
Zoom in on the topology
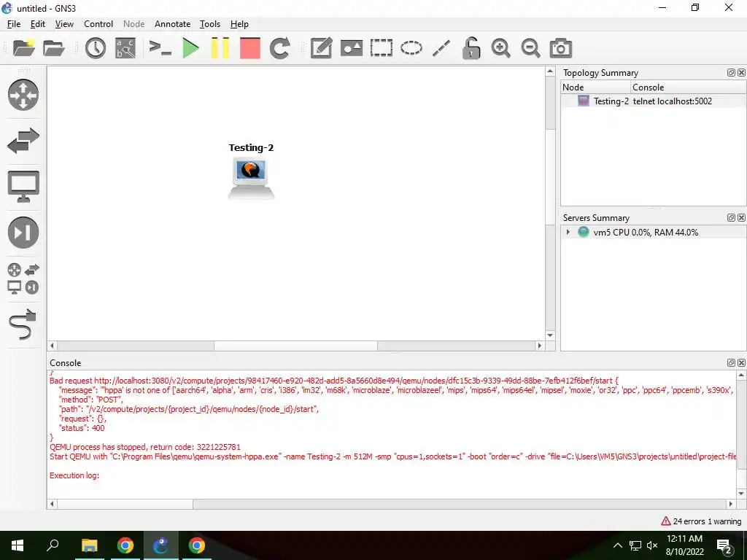point(500,48)
